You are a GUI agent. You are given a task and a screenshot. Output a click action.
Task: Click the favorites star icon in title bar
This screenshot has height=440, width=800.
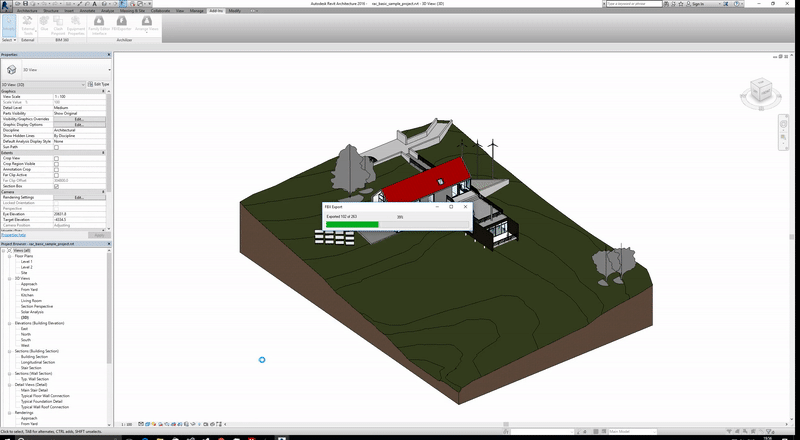[681, 4]
